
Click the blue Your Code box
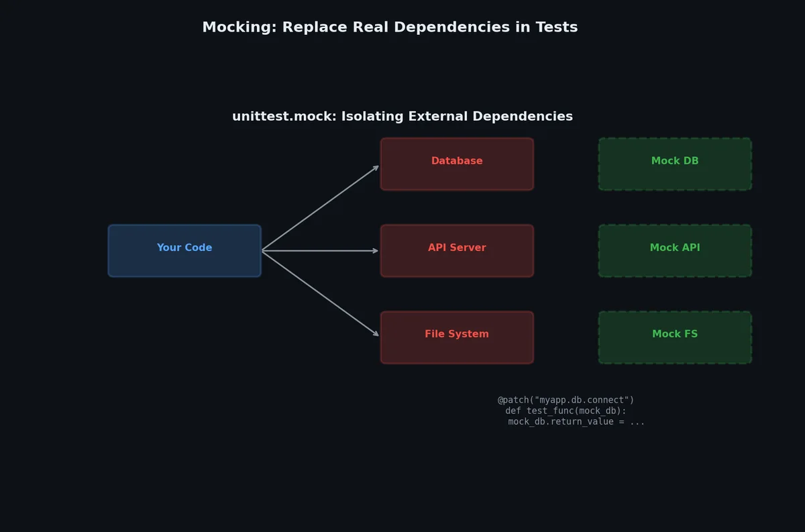[x=184, y=251]
